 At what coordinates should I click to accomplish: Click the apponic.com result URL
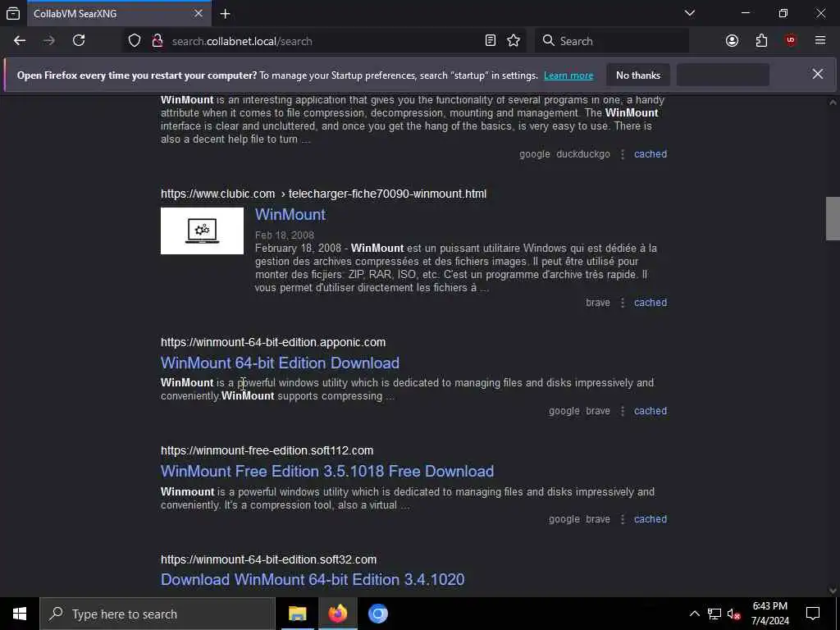tap(273, 342)
